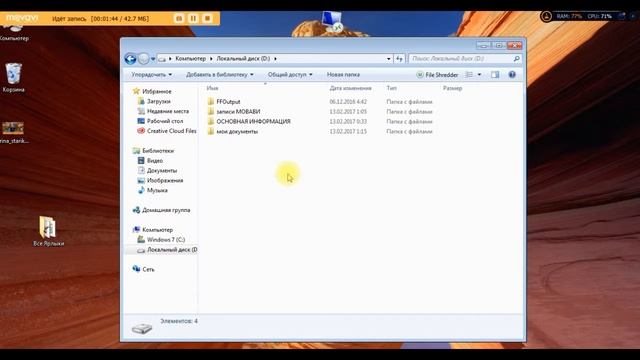Click Компьютер in the address breadcrumb

point(191,59)
